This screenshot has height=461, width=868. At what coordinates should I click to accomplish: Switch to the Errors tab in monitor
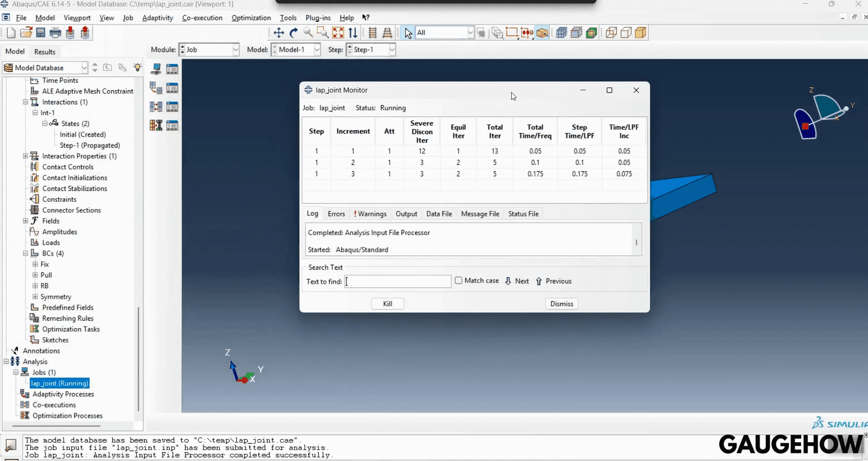[x=336, y=214]
